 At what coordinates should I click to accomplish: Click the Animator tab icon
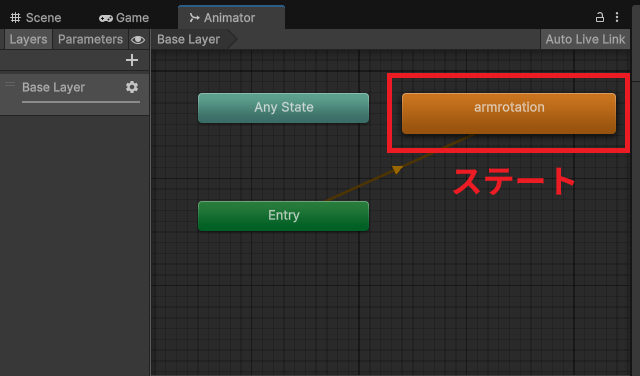coord(194,18)
